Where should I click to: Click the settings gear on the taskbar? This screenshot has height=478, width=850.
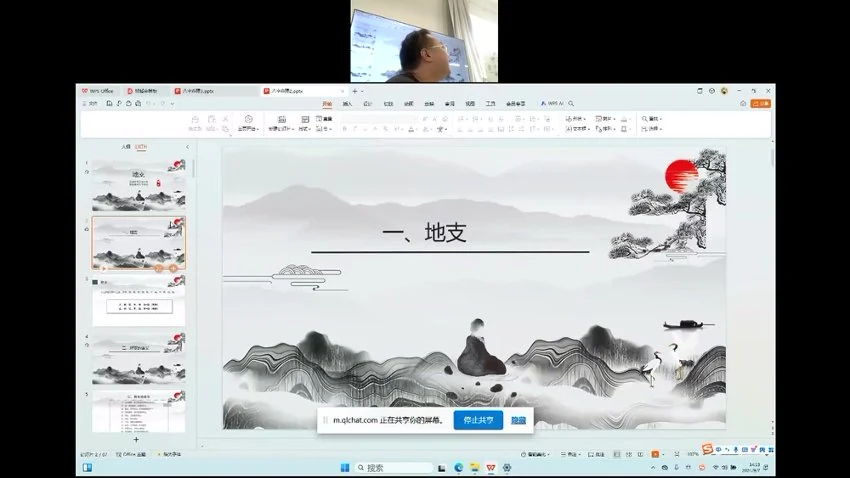click(x=507, y=468)
